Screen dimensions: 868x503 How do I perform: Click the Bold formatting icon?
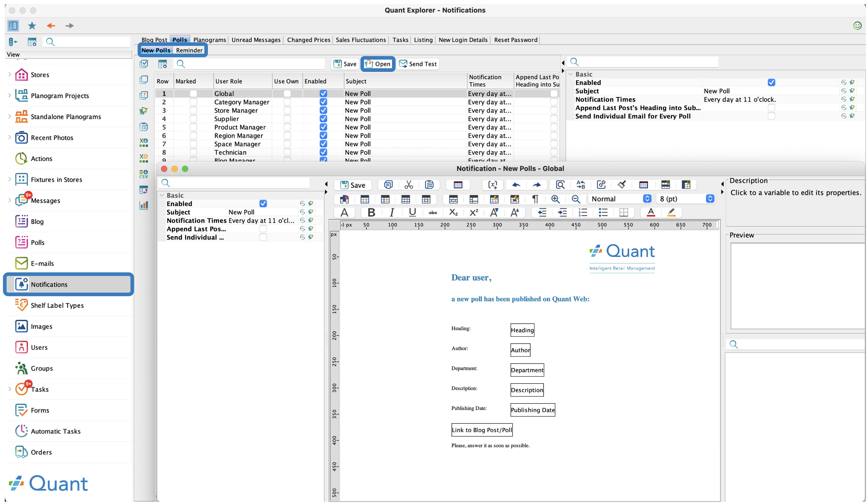pos(371,212)
